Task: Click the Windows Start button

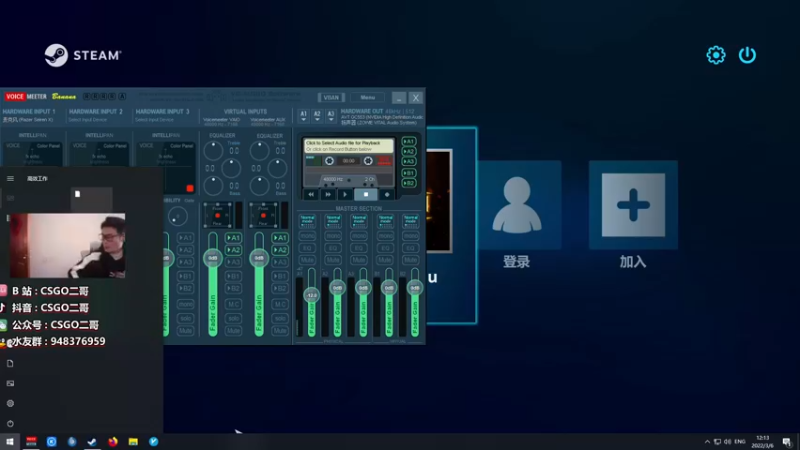Action: (x=10, y=442)
